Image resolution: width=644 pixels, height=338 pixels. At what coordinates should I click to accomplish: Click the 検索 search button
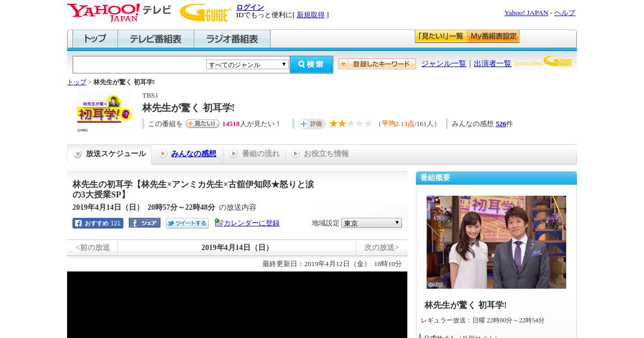click(x=311, y=64)
